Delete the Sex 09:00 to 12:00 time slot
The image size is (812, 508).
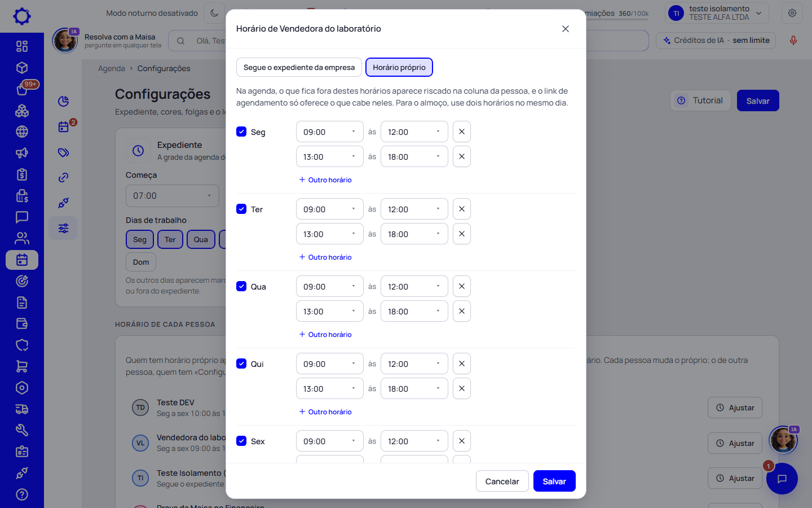462,441
